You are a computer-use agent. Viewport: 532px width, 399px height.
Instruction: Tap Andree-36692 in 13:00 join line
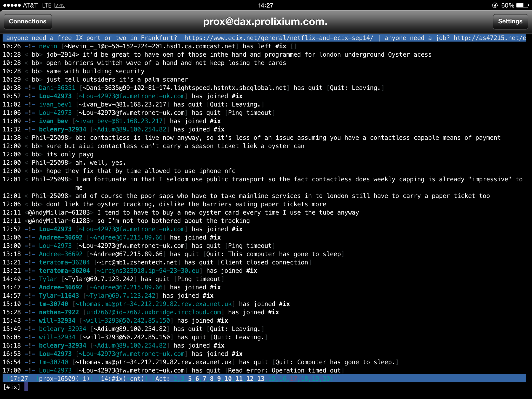point(61,237)
